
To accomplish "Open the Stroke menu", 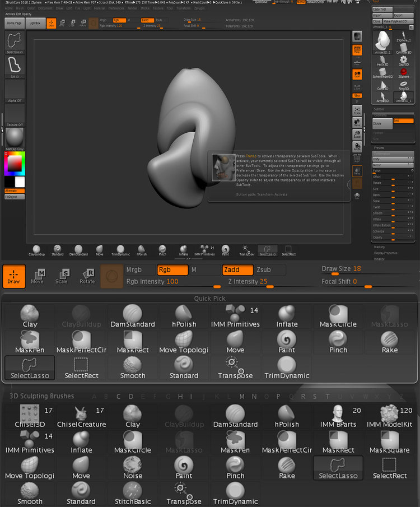I will tap(145, 8).
